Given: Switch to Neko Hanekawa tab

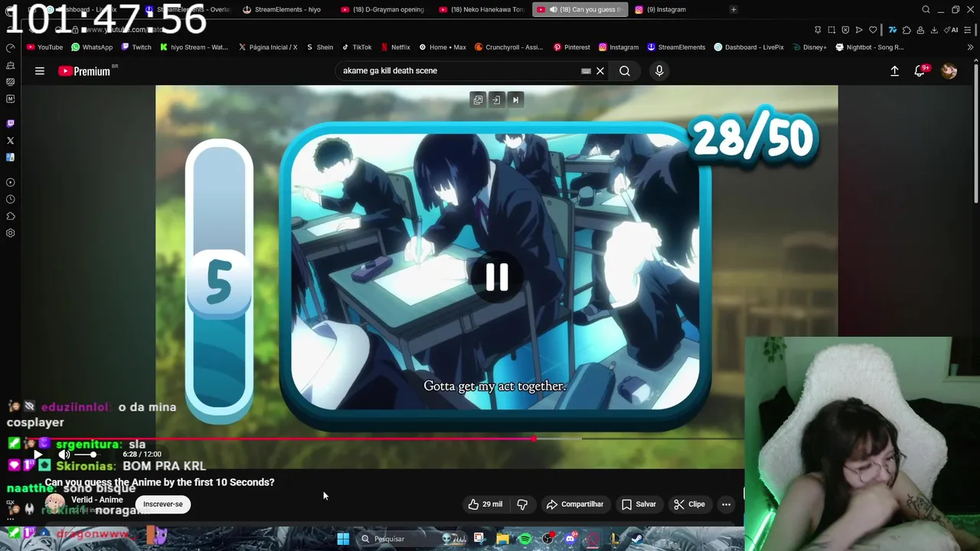Looking at the screenshot, I should 482,10.
